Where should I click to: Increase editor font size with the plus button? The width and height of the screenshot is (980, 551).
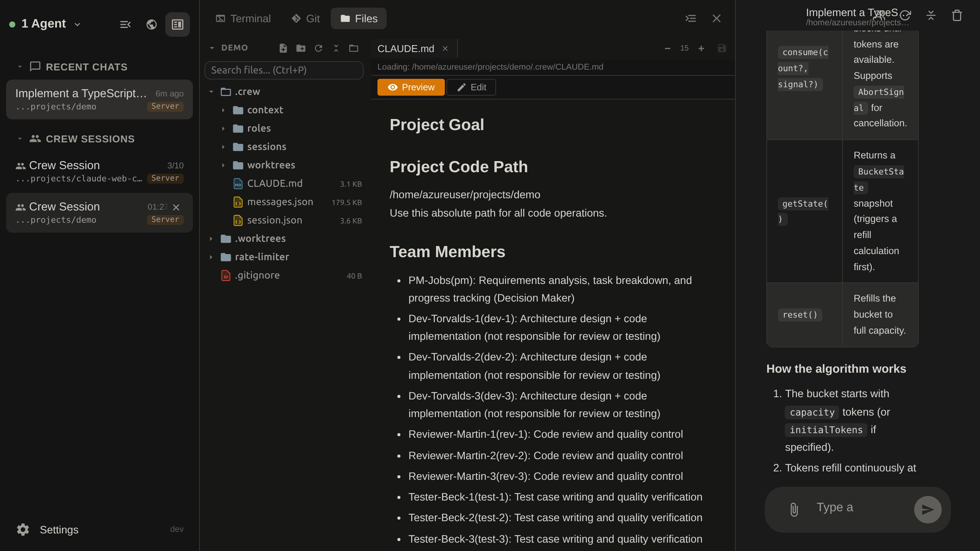701,49
